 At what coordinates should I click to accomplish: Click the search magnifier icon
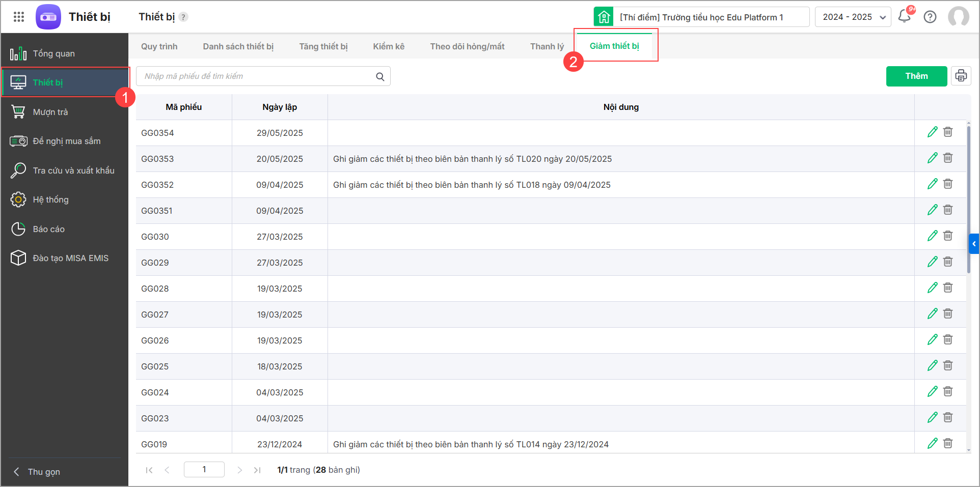[380, 76]
